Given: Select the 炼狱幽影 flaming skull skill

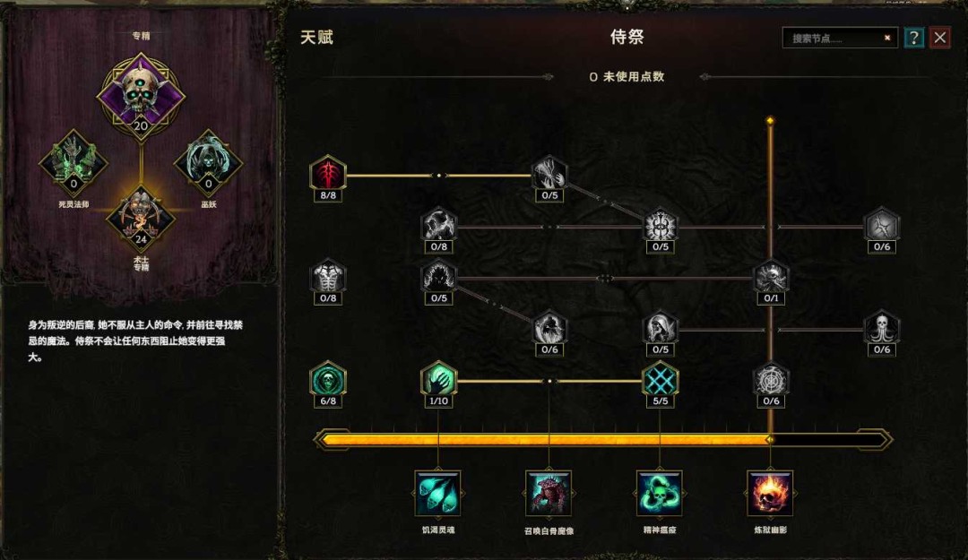Looking at the screenshot, I should [x=770, y=493].
